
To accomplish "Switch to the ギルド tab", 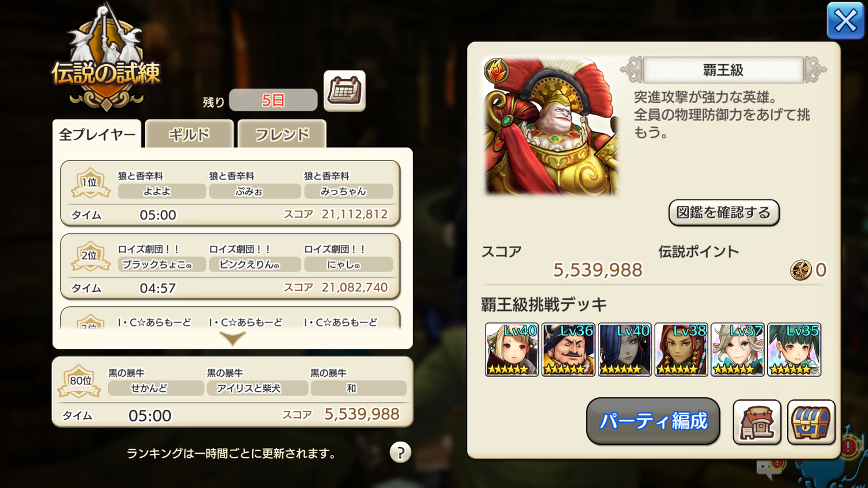I will click(189, 134).
